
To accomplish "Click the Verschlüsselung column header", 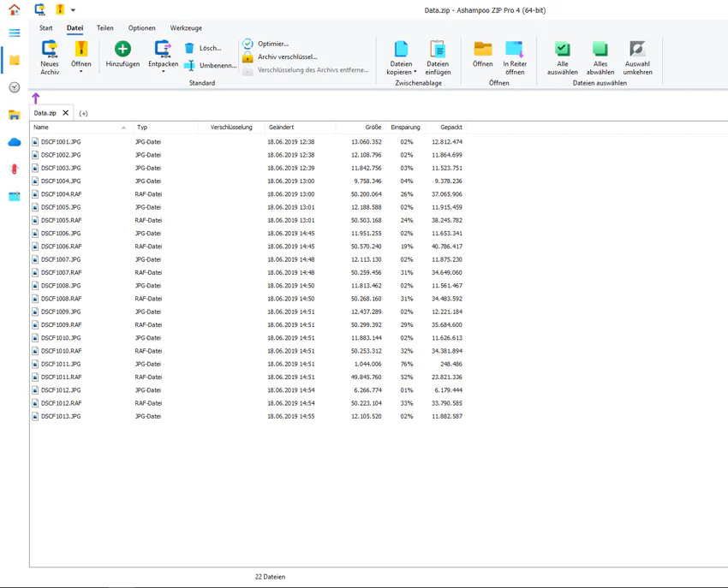I will pos(231,128).
